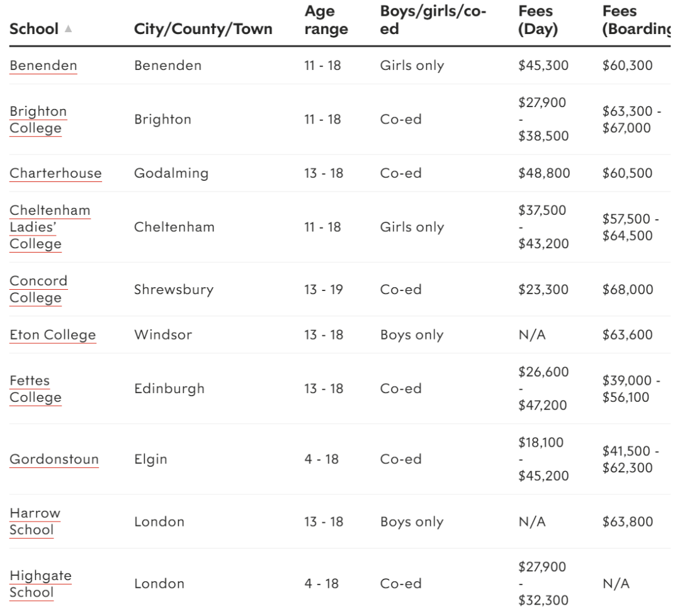Sort by Boys/girls/co-ed column header

(x=433, y=20)
